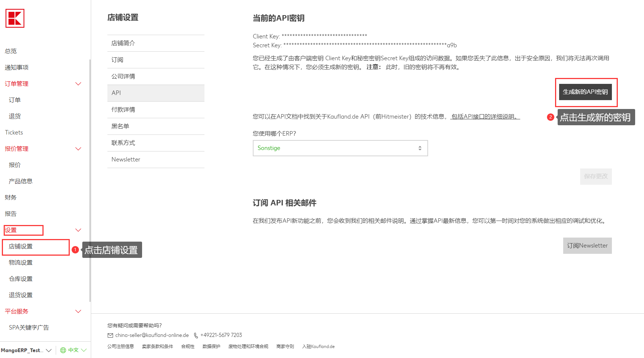Screen dimensions: 644x358
Task: Open 财务 in the sidebar
Action: pos(11,197)
